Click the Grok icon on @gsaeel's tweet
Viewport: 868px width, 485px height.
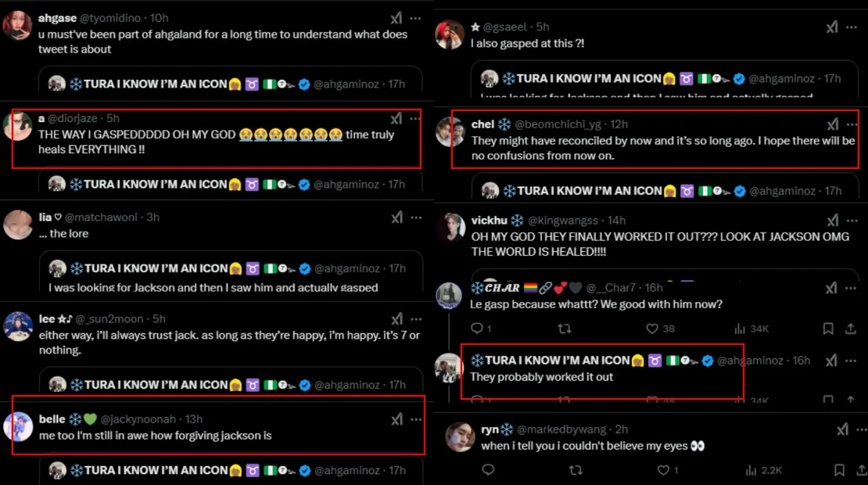click(832, 27)
